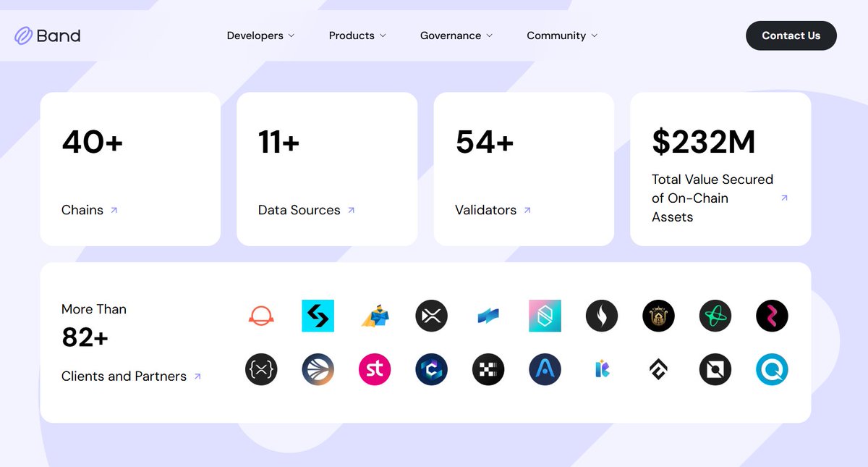Click the arrow icon beside Data Sources

[x=351, y=210]
